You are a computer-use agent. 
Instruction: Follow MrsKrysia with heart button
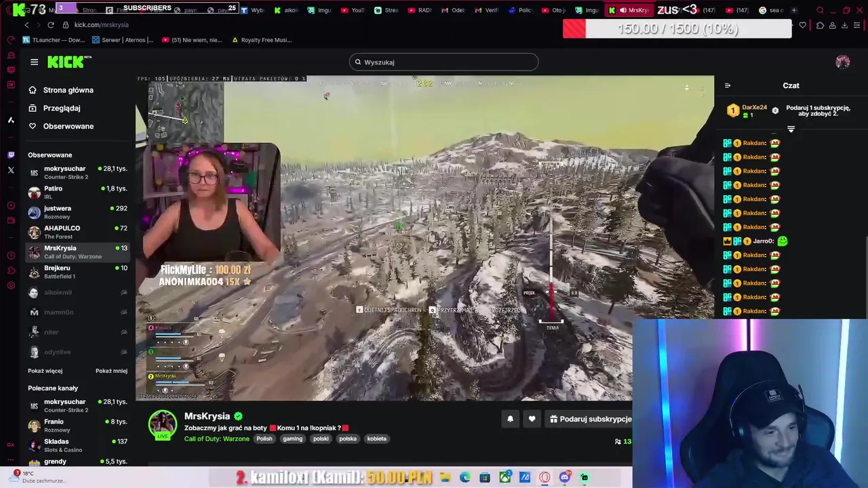pyautogui.click(x=532, y=419)
